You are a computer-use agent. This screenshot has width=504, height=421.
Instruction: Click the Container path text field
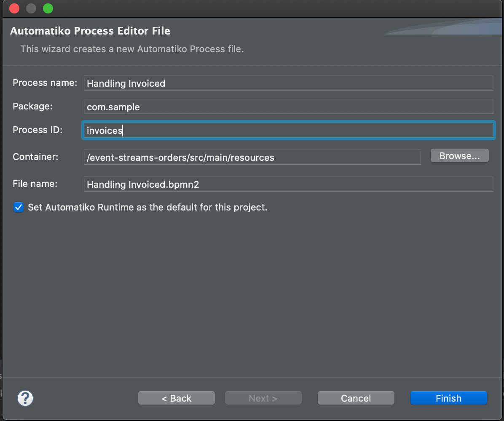coord(252,157)
